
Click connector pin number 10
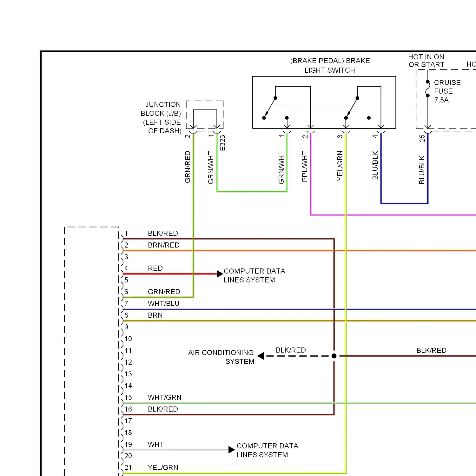point(128,339)
